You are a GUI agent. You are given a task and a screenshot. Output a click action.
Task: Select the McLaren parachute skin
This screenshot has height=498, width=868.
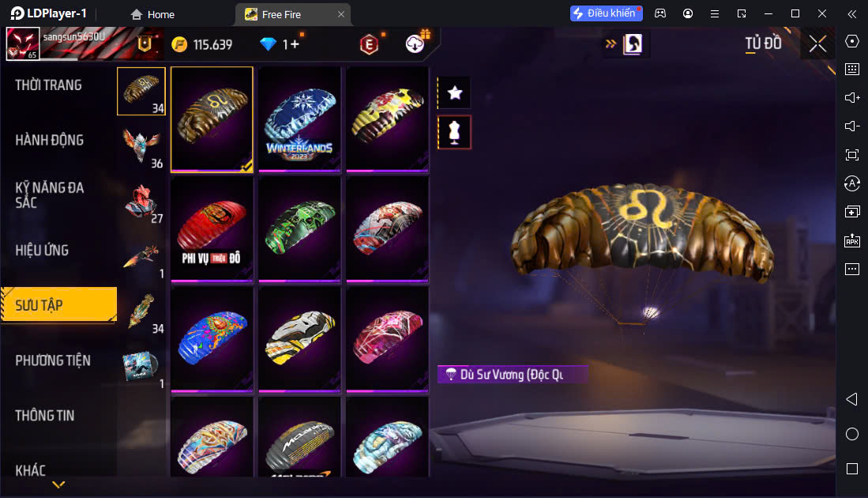coord(299,437)
